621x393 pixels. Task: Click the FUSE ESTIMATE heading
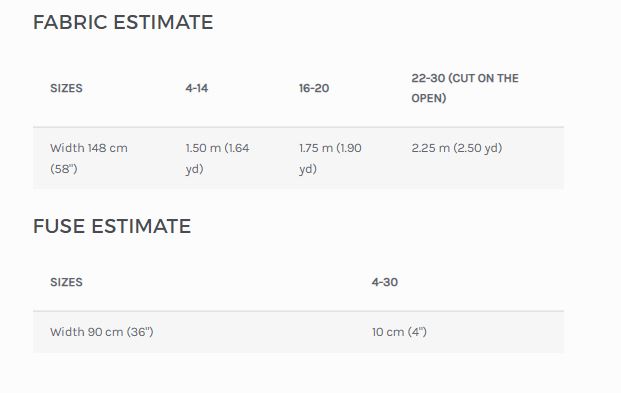(112, 226)
